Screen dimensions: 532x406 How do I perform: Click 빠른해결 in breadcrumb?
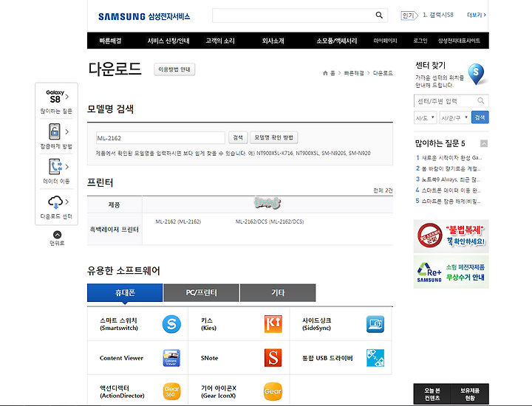tap(354, 73)
